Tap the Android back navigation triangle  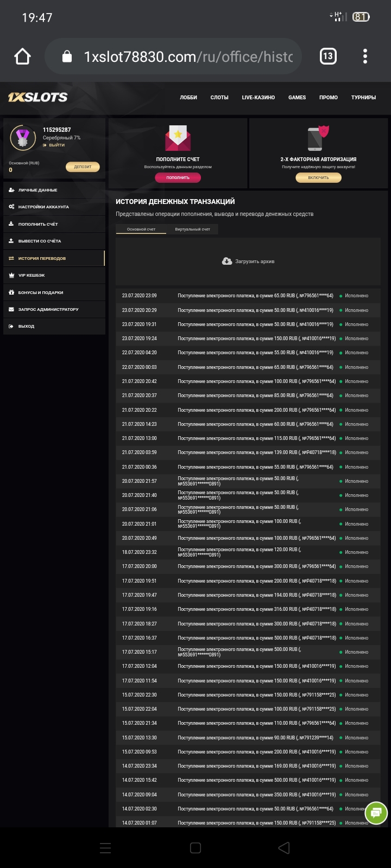(283, 848)
